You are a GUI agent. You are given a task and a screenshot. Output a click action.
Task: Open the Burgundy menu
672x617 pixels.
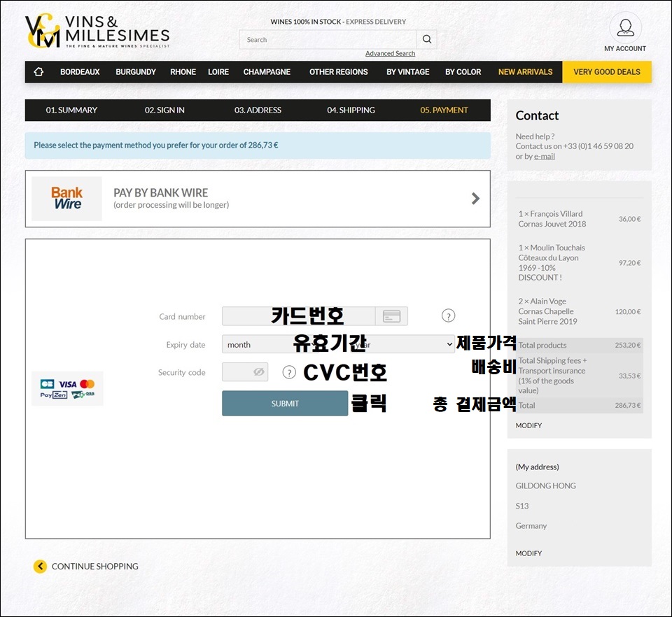point(136,72)
